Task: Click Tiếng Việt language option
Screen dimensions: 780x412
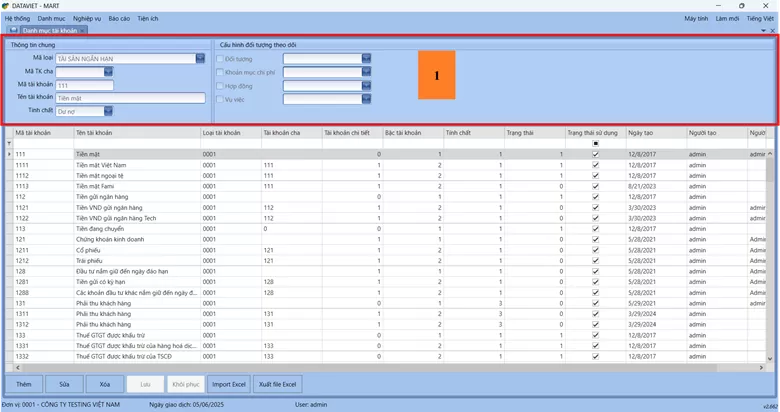Action: coord(760,18)
